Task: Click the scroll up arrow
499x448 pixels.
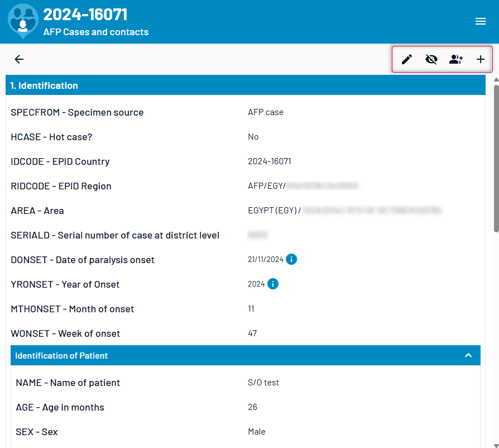Action: (496, 79)
